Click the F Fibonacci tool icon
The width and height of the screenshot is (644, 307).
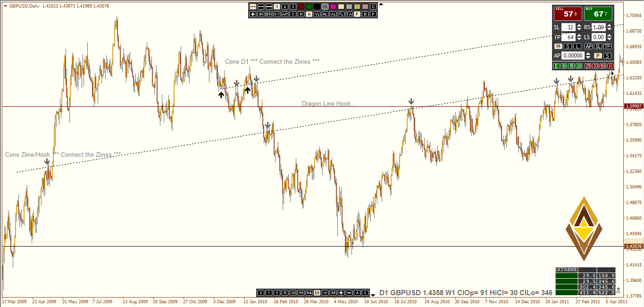point(357,14)
